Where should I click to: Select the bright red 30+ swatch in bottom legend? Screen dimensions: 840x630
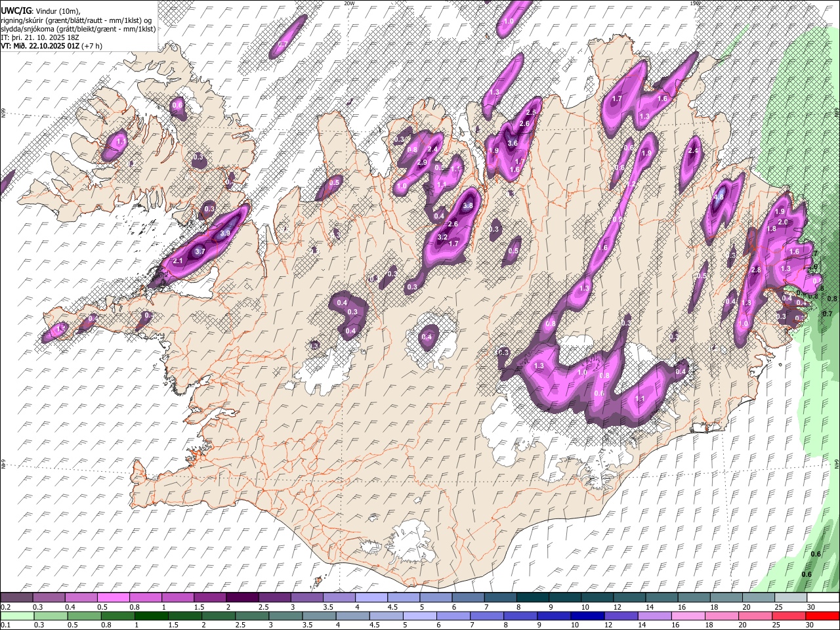coord(822,616)
